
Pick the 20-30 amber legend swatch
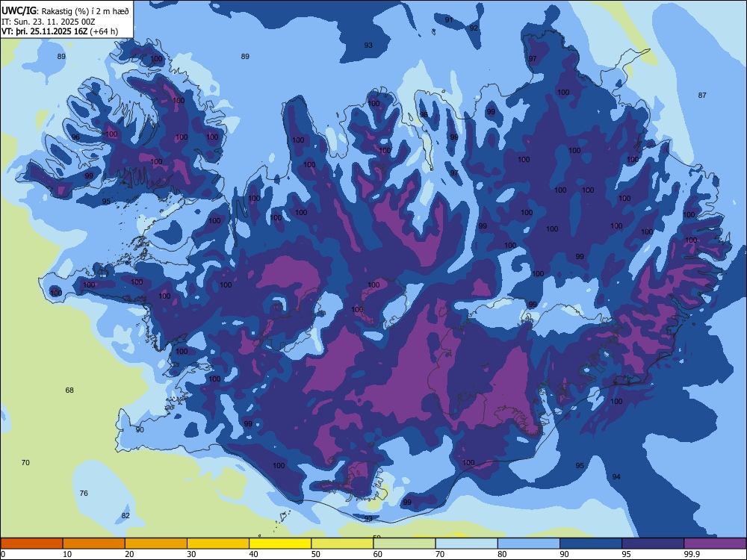tap(156, 544)
